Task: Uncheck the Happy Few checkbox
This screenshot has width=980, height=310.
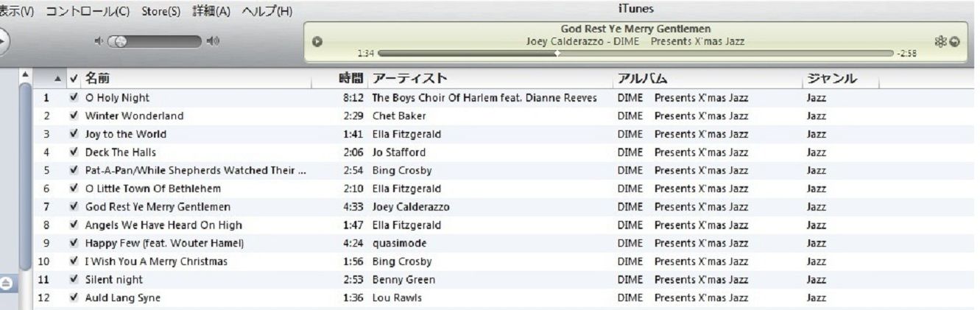Action: click(x=73, y=243)
